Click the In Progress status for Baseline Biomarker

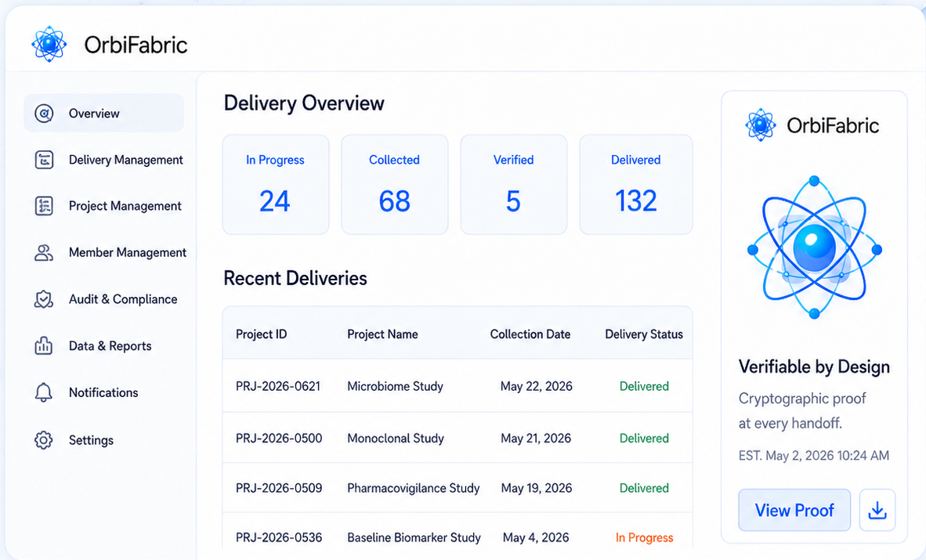coord(644,537)
